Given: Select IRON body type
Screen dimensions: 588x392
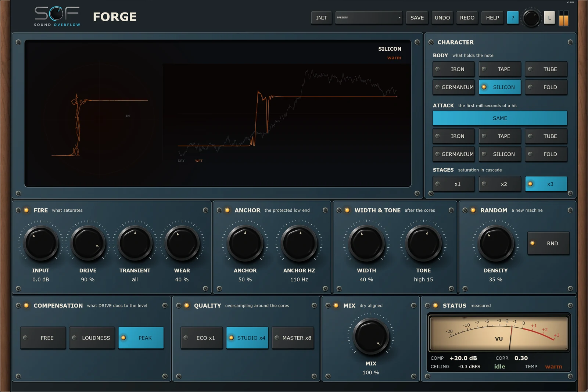Looking at the screenshot, I should [453, 69].
